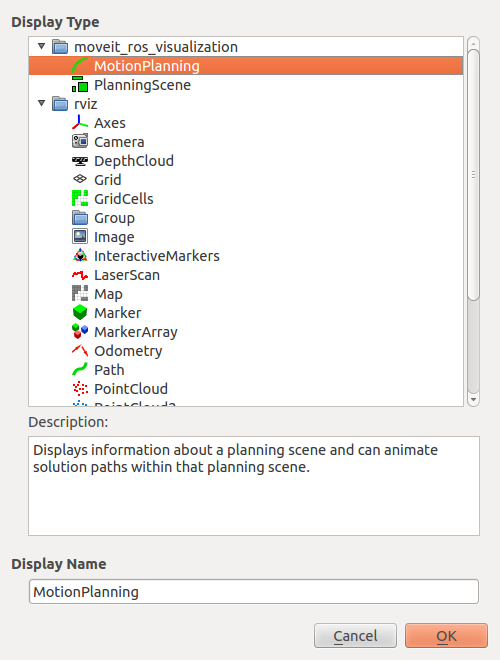Select the MarkerArray label in the list

point(136,332)
